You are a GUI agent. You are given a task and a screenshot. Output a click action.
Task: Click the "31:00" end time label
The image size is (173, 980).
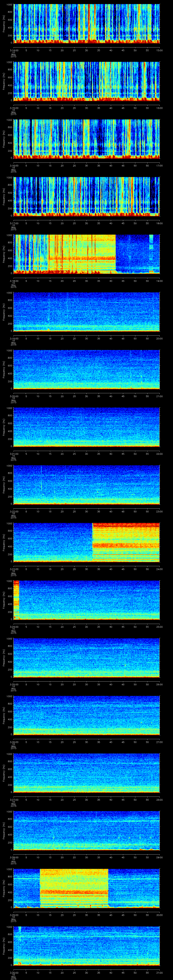160,972
